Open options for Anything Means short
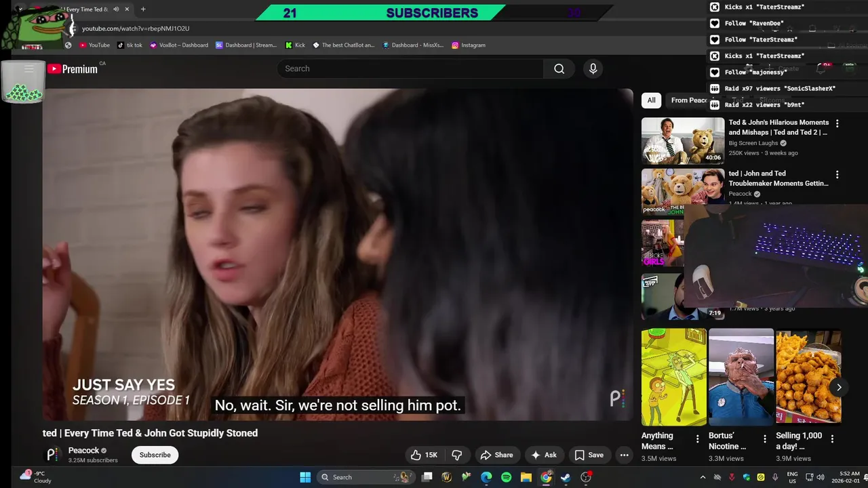 click(x=698, y=439)
